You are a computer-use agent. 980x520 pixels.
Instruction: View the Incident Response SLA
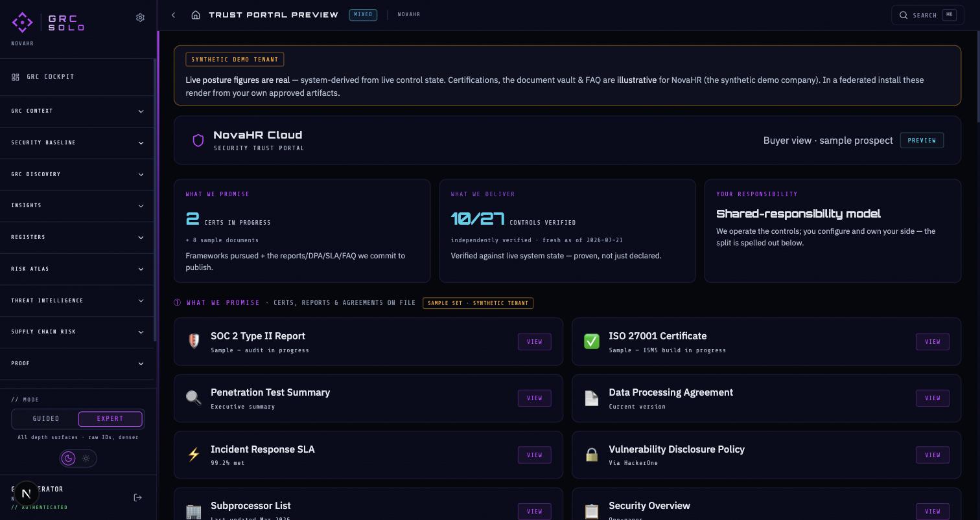click(x=534, y=455)
